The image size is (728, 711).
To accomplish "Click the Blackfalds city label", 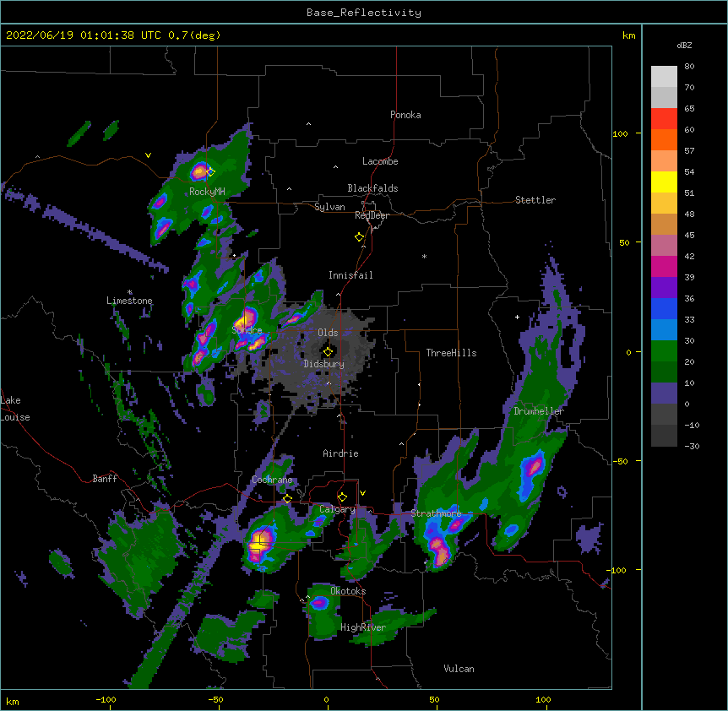I will pyautogui.click(x=372, y=188).
